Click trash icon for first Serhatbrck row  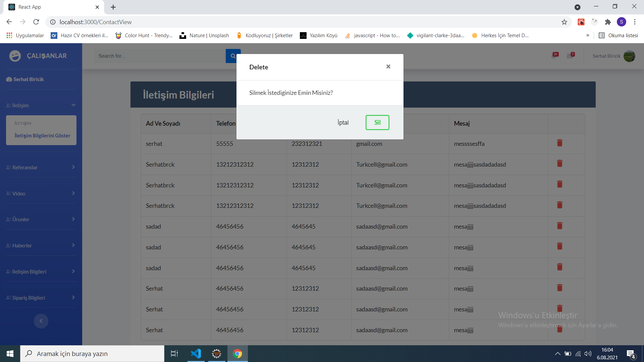[559, 164]
